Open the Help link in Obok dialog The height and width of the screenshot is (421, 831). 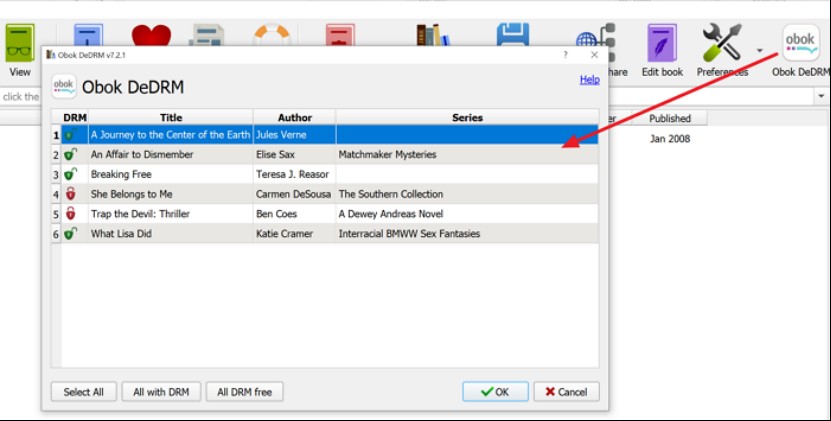(589, 80)
